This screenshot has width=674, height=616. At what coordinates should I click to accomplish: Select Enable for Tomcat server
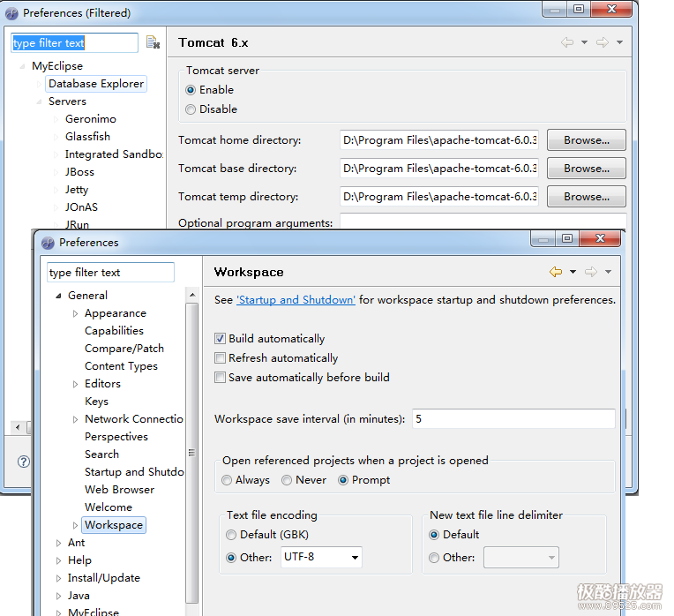point(191,90)
